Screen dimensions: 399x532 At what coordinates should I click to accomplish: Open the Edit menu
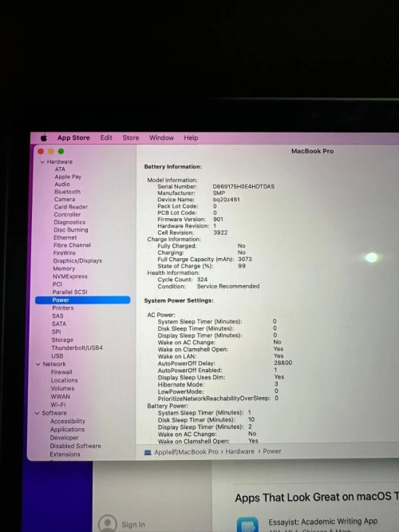[106, 137]
